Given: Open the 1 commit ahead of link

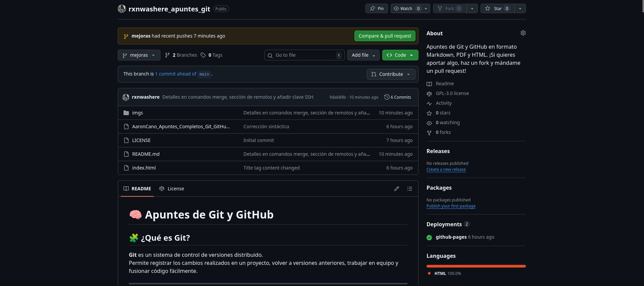Looking at the screenshot, I should point(176,74).
